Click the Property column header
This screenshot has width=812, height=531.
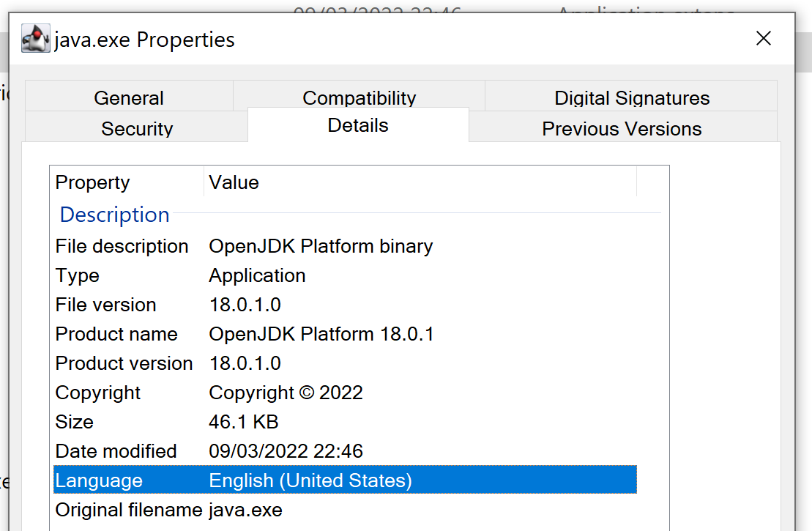92,182
